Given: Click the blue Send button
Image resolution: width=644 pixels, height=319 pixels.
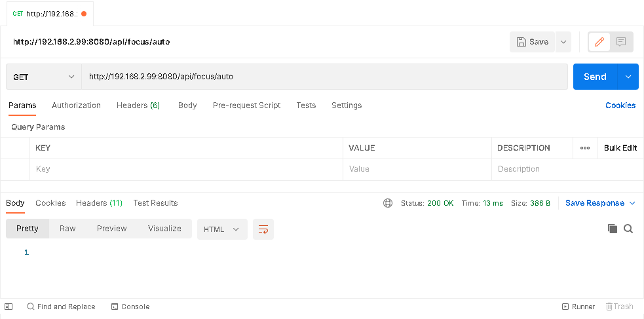Looking at the screenshot, I should point(595,77).
